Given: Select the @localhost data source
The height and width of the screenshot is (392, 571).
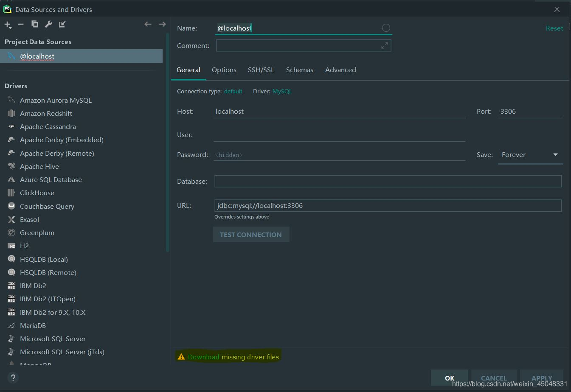Looking at the screenshot, I should coord(37,56).
